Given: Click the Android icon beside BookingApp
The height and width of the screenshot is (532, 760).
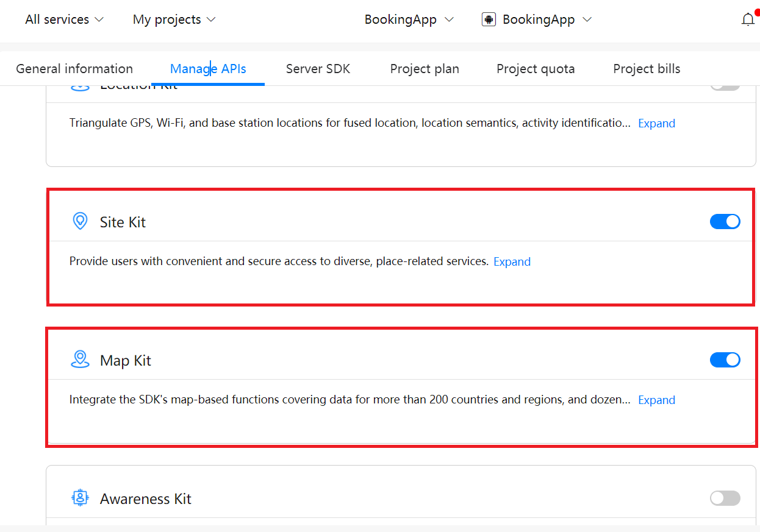Looking at the screenshot, I should tap(488, 20).
